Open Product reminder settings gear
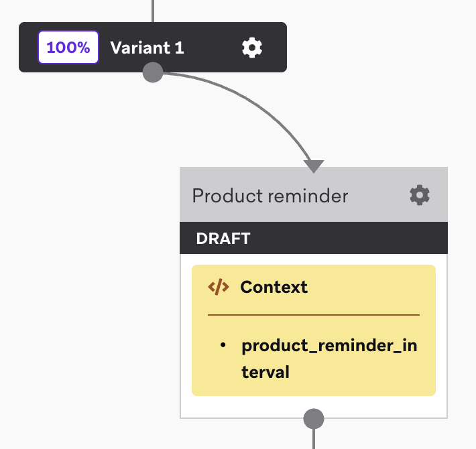This screenshot has width=476, height=449. click(420, 195)
